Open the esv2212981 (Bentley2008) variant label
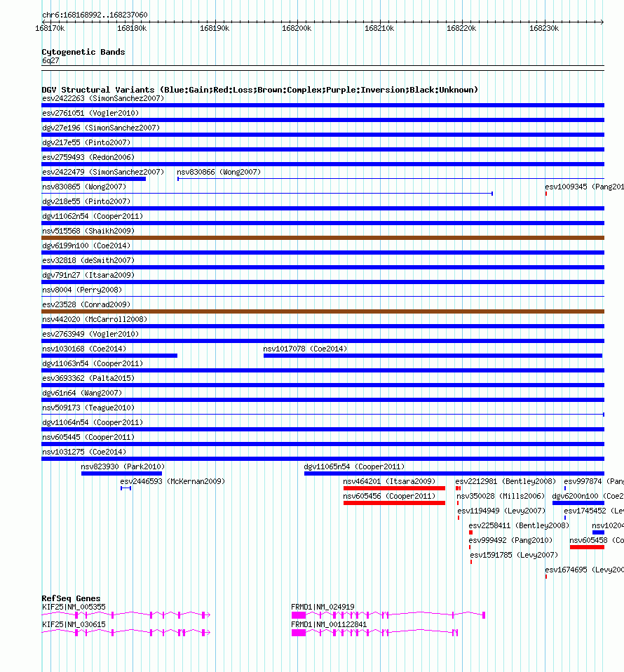The image size is (624, 672). pyautogui.click(x=506, y=481)
